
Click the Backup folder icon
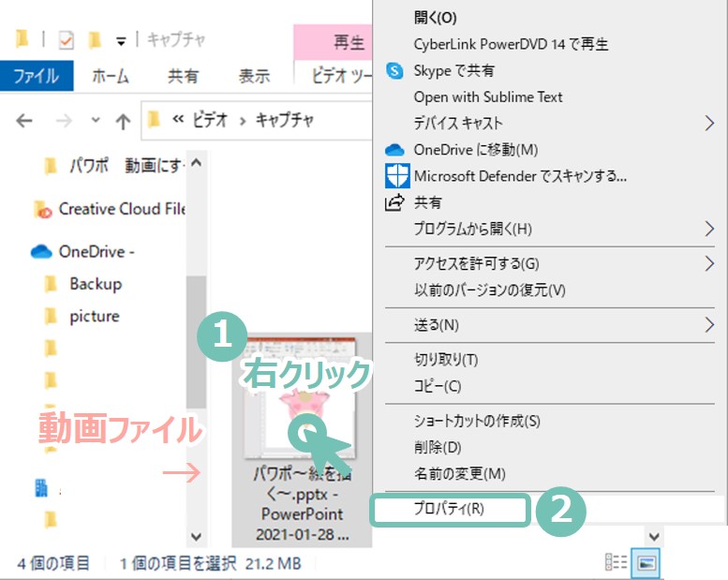tap(51, 284)
